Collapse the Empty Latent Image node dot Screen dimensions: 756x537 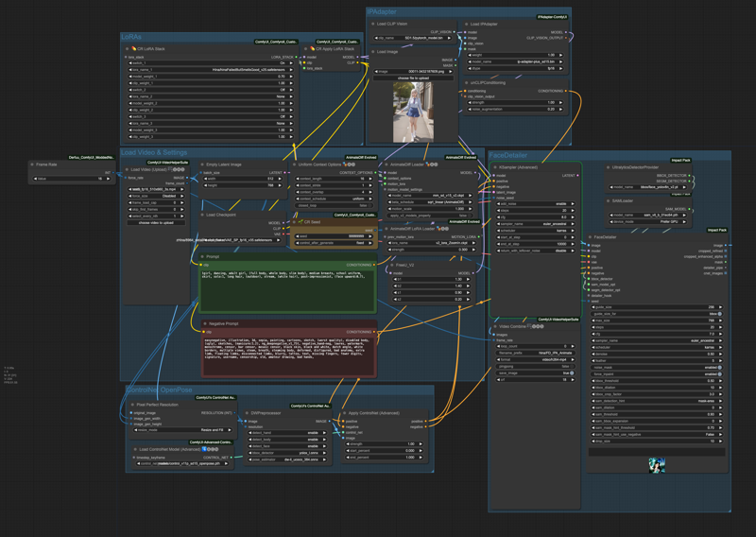pyautogui.click(x=202, y=165)
